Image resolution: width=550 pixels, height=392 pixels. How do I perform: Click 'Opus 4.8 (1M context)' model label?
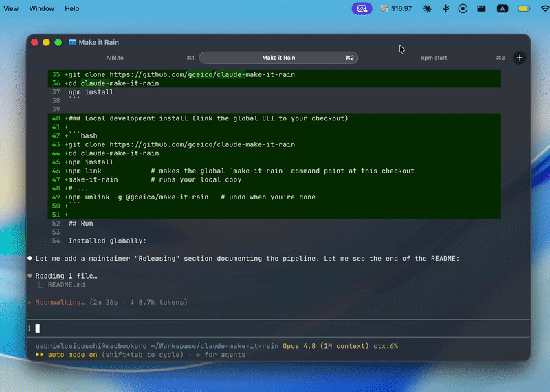[x=325, y=346]
